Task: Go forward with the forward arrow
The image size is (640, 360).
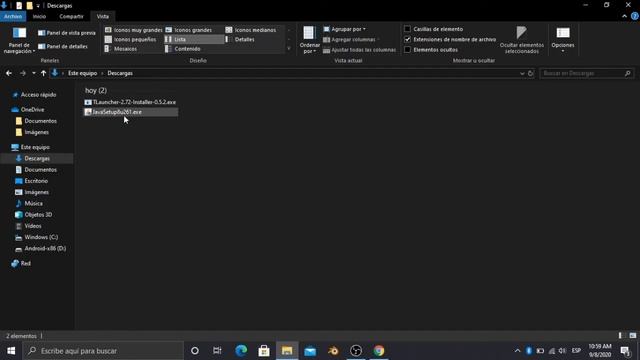Action: pos(23,73)
